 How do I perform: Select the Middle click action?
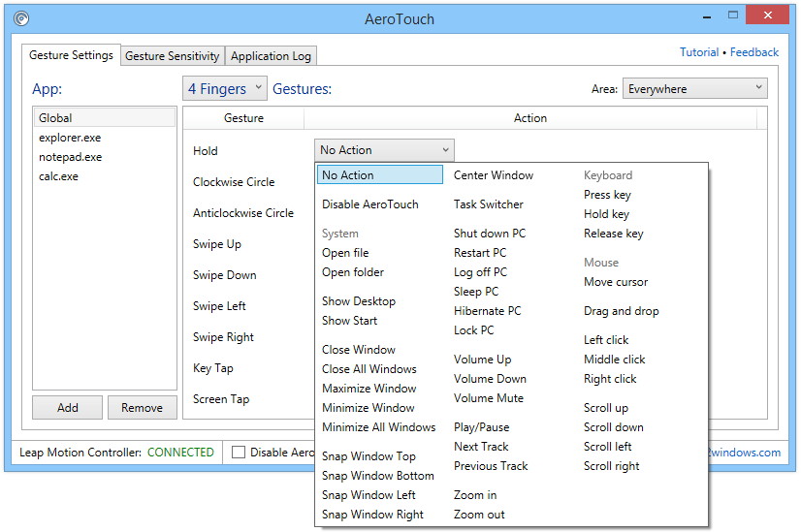click(x=615, y=360)
